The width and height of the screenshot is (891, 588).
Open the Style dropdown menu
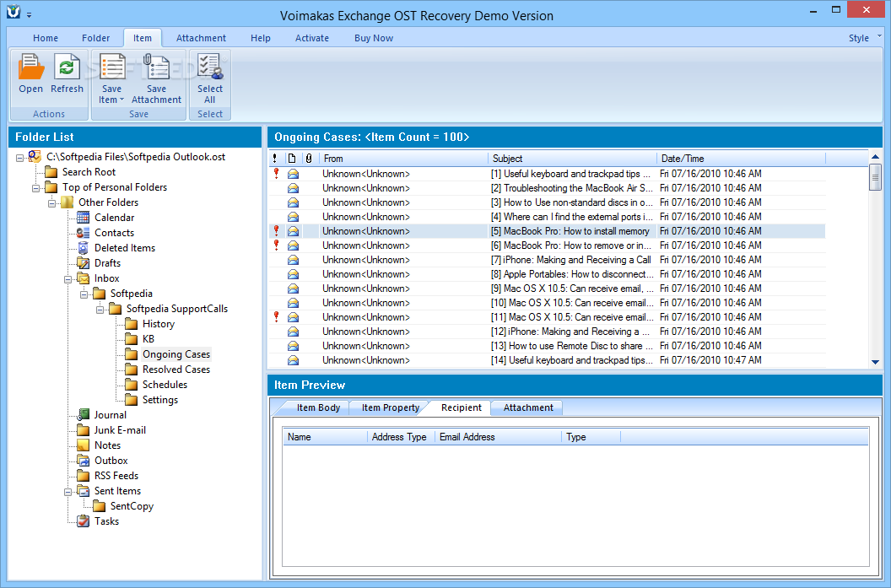tap(864, 38)
